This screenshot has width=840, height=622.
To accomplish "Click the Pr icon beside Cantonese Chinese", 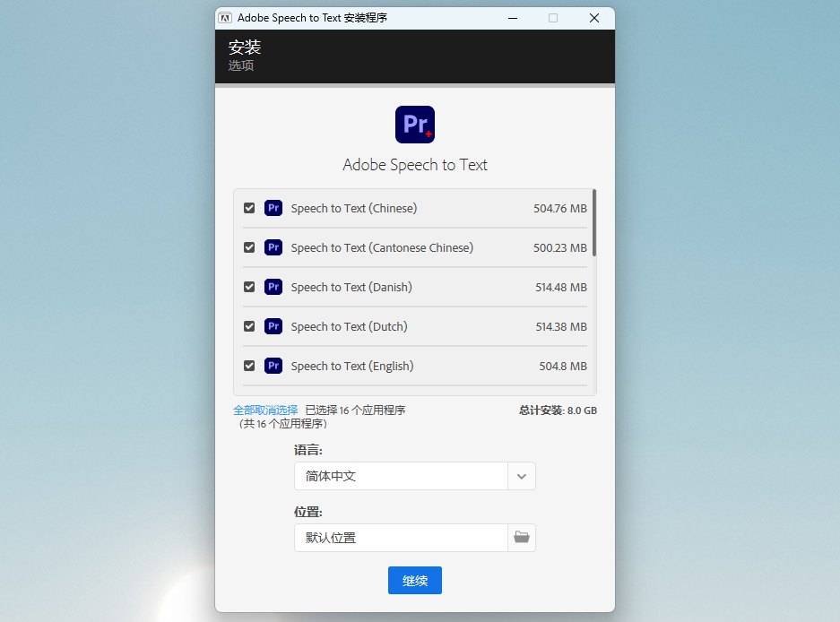I will coord(273,247).
